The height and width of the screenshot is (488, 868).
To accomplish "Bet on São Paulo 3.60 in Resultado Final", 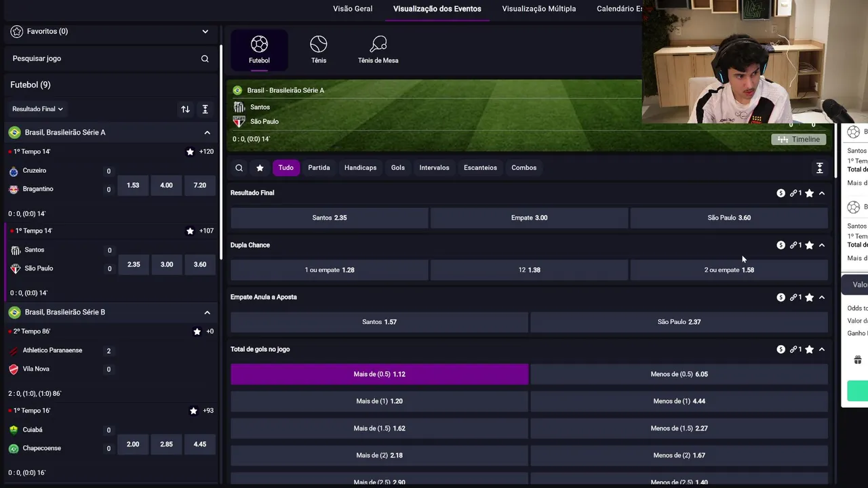I will pyautogui.click(x=729, y=218).
